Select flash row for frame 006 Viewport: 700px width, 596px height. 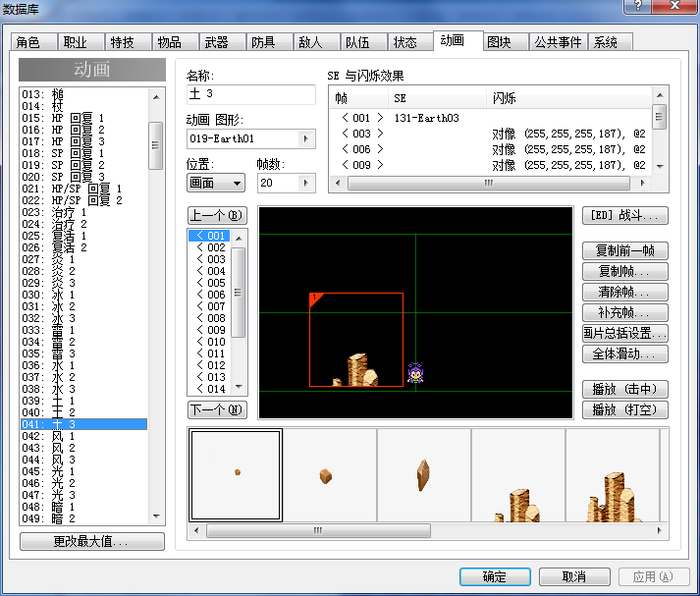pos(491,149)
